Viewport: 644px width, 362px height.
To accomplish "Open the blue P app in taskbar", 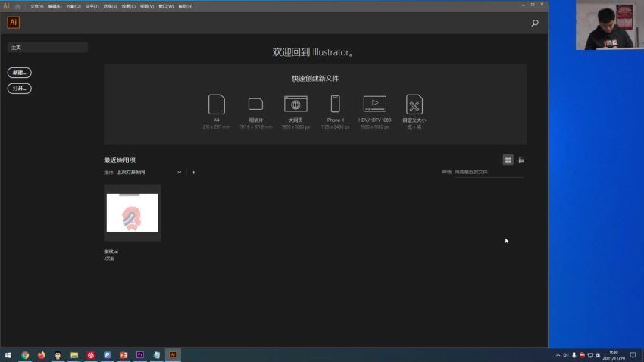I will pos(107,355).
